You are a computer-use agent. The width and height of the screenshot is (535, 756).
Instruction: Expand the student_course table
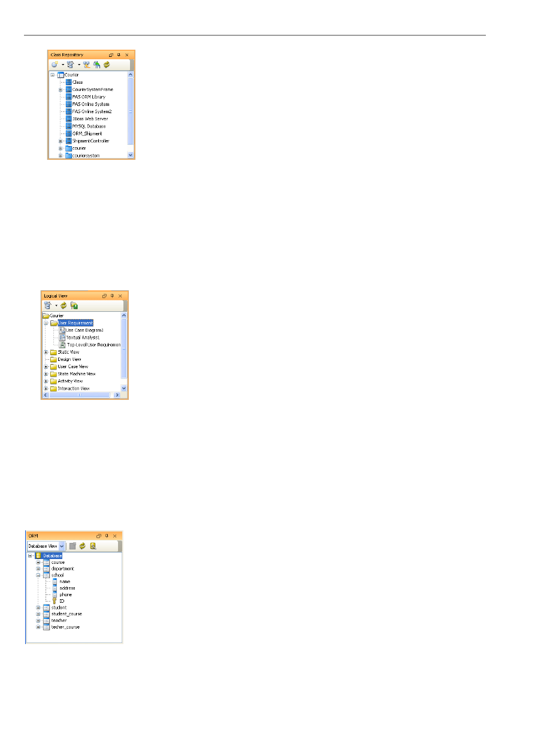coord(38,614)
